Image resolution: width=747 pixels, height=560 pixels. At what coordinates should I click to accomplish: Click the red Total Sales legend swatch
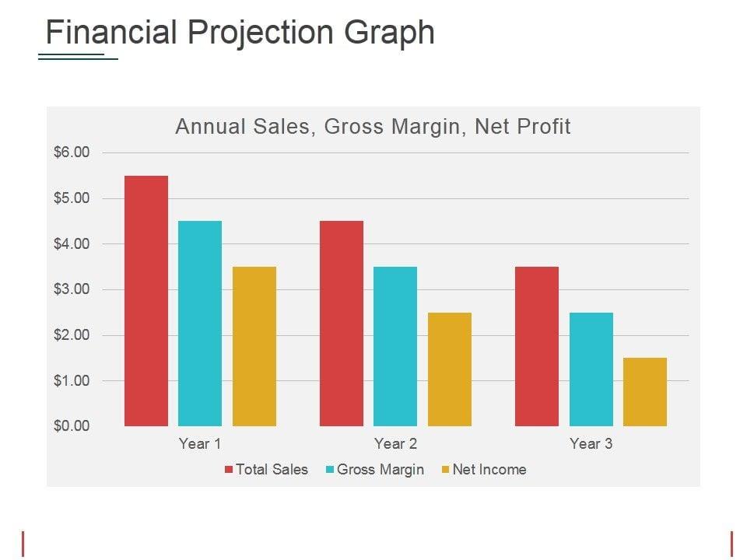[229, 470]
